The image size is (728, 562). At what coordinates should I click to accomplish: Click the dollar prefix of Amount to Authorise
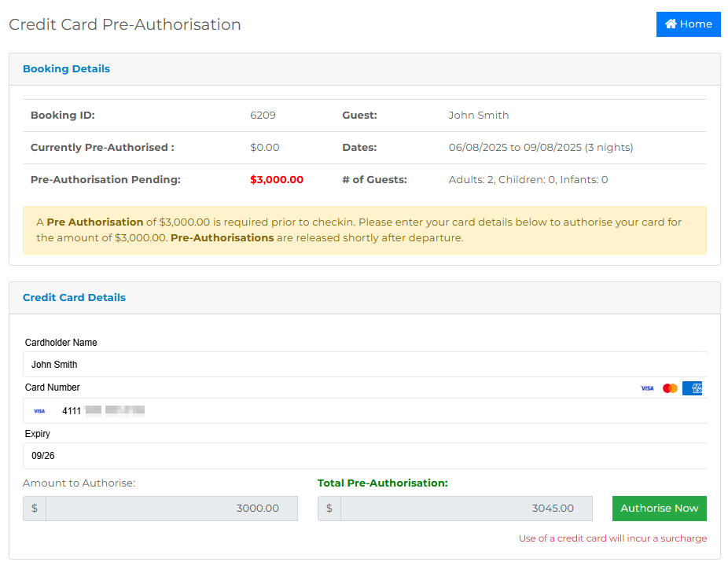pyautogui.click(x=35, y=509)
